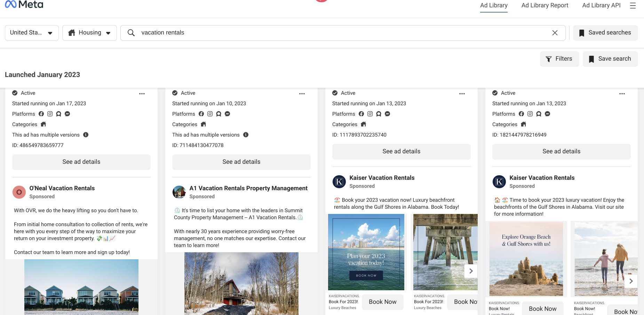Click Audience Network icon on ad ID 1117893702235740
644x315 pixels.
coord(379,114)
